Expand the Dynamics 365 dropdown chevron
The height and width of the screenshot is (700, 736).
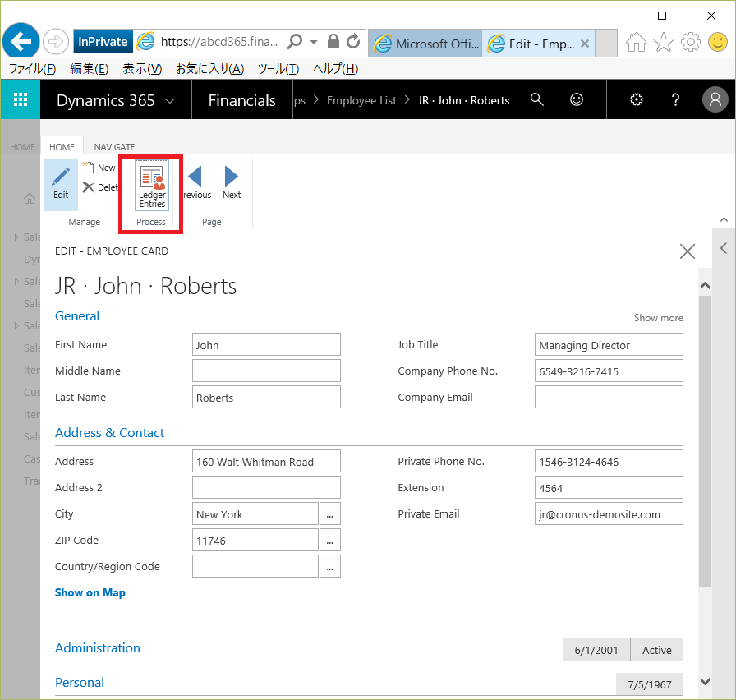click(x=170, y=101)
